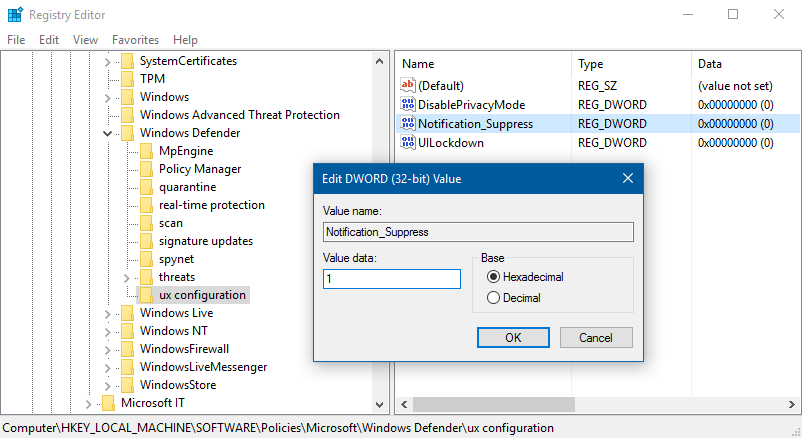Screen dimensions: 802x438
Task: Click the DWORD icon beside DisablePrivacyMode
Action: point(407,105)
